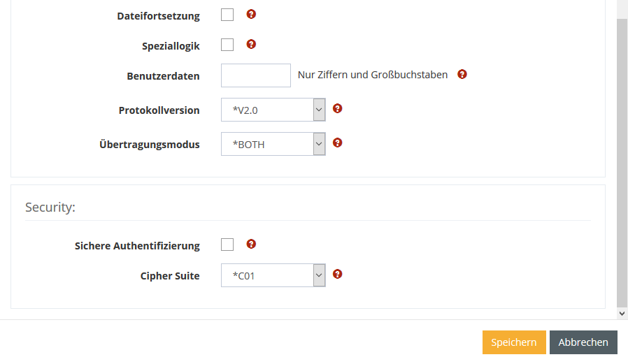Image resolution: width=628 pixels, height=364 pixels.
Task: Click the Security section heading
Action: click(x=50, y=208)
